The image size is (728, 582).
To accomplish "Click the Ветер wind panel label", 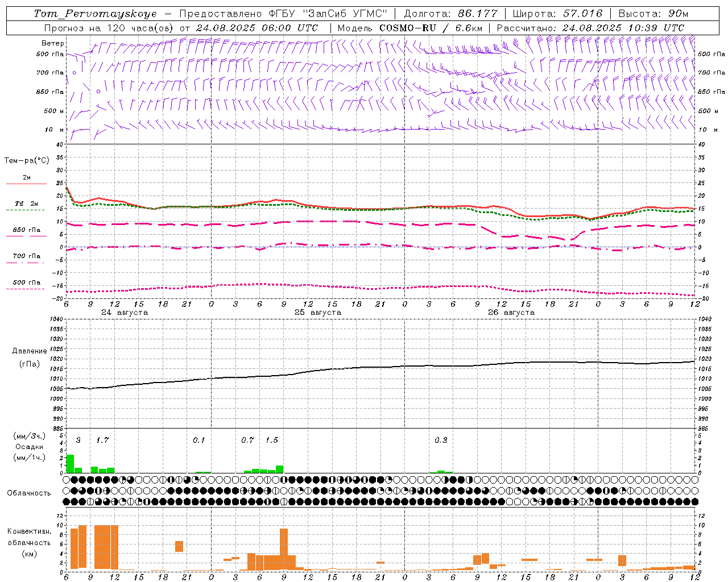I will 53,43.
